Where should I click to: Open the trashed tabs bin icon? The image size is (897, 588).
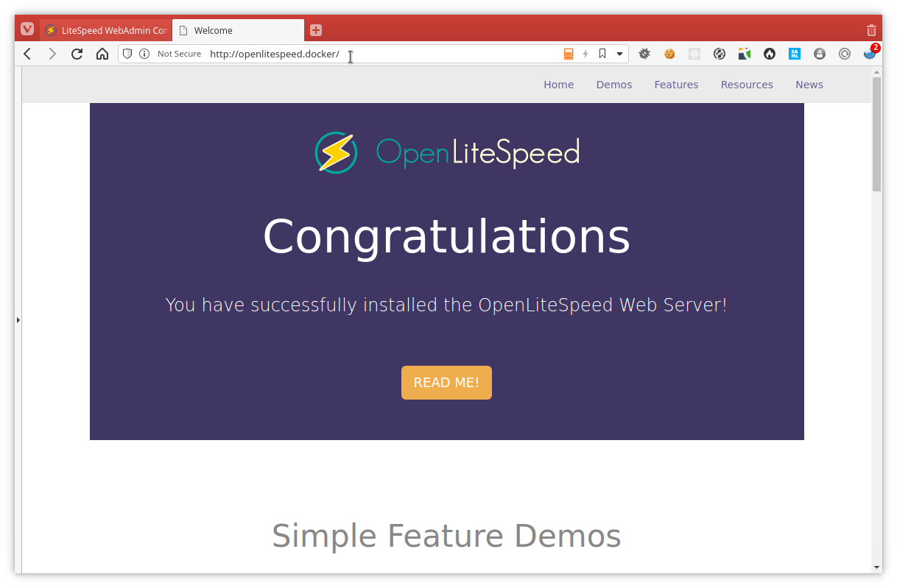click(871, 29)
